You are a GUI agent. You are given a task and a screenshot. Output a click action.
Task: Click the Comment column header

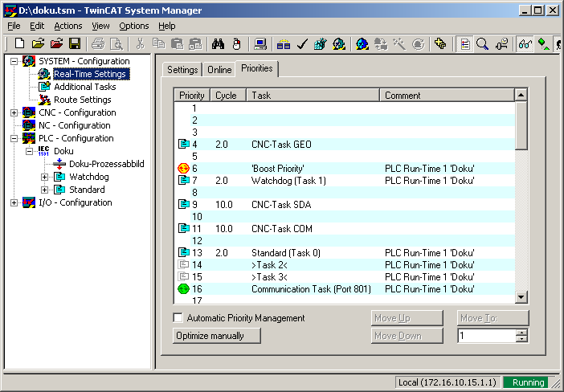(x=447, y=96)
